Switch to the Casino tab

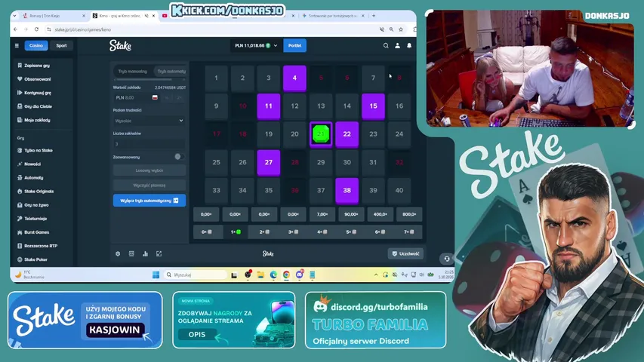36,45
